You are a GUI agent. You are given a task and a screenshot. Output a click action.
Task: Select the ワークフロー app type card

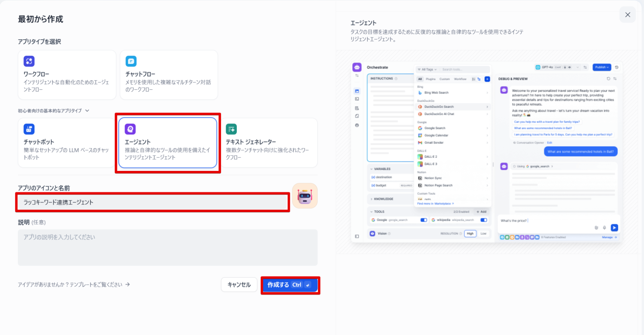[67, 75]
